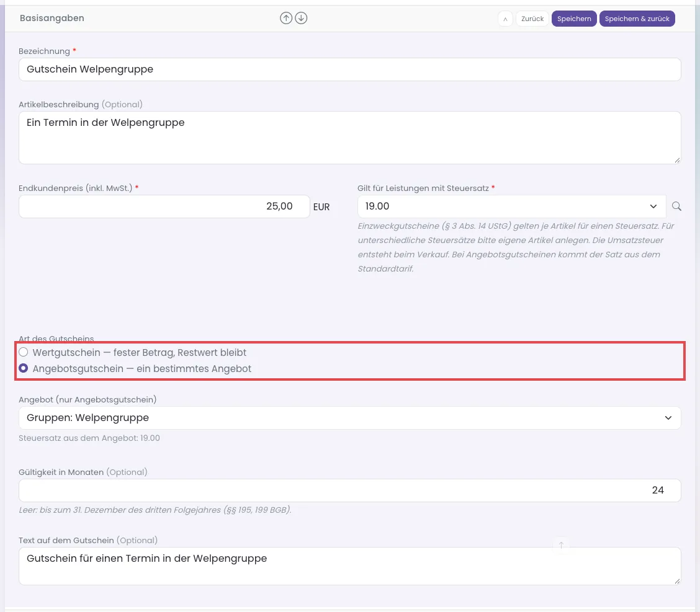The height and width of the screenshot is (612, 700).
Task: Focus the Artikelbeschreibung text area
Action: tap(349, 138)
